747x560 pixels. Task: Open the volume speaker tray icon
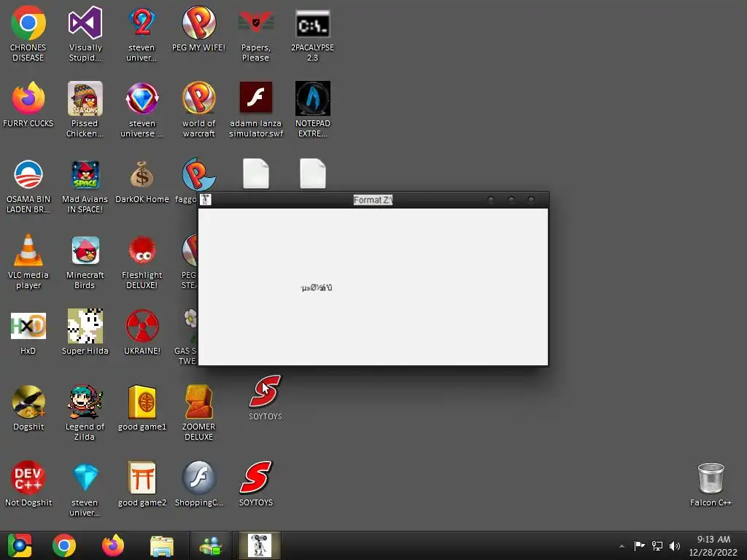pos(675,545)
